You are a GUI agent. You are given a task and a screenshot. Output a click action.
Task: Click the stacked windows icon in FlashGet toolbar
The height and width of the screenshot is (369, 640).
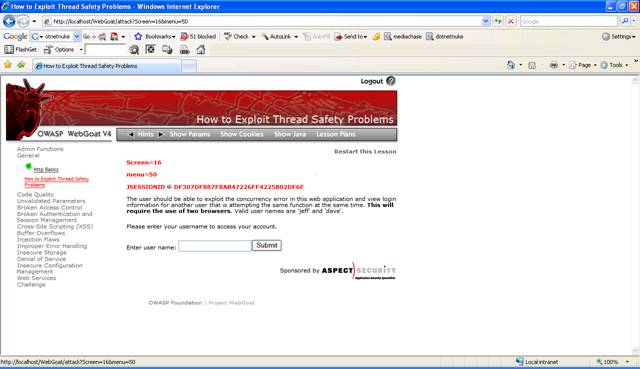167,49
